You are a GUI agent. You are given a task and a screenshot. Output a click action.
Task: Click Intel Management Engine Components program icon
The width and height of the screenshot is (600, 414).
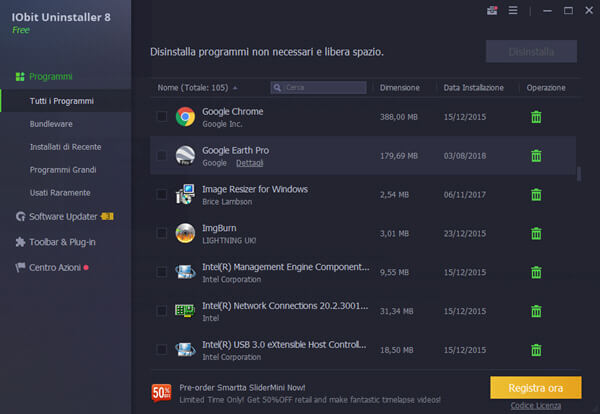tap(185, 272)
